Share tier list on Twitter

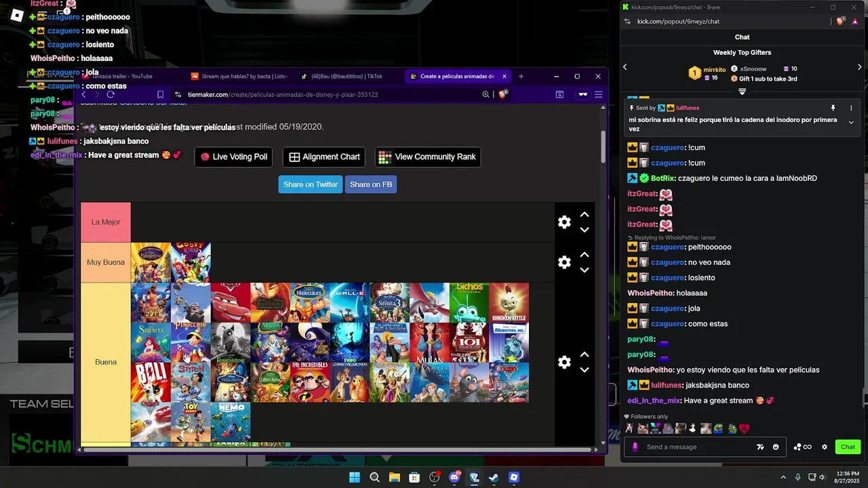(311, 184)
